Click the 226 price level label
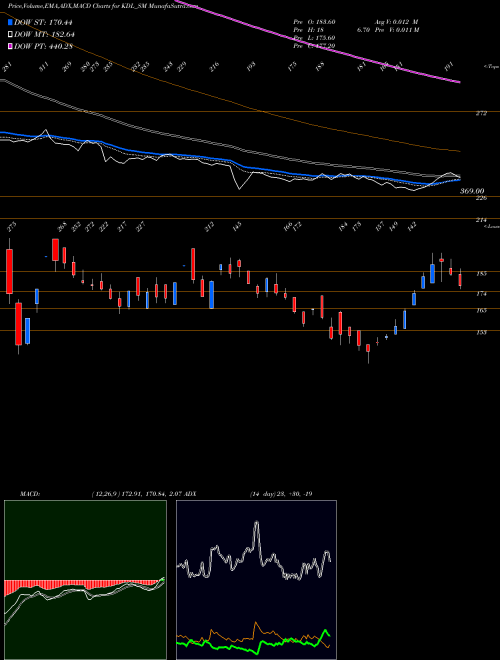Image resolution: width=500 pixels, height=660 pixels. coord(482,197)
